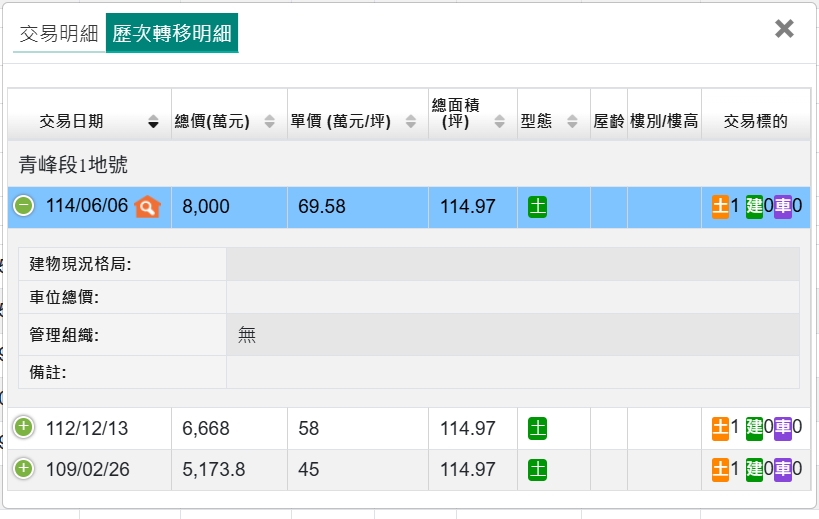Click green 建 badge in 109/02/26 row
819x519 pixels.
click(x=754, y=469)
